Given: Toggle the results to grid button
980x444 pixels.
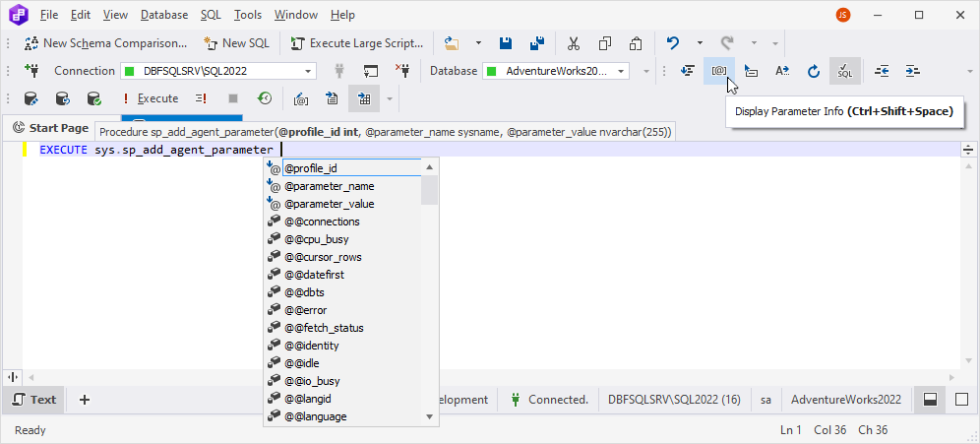Looking at the screenshot, I should point(364,98).
